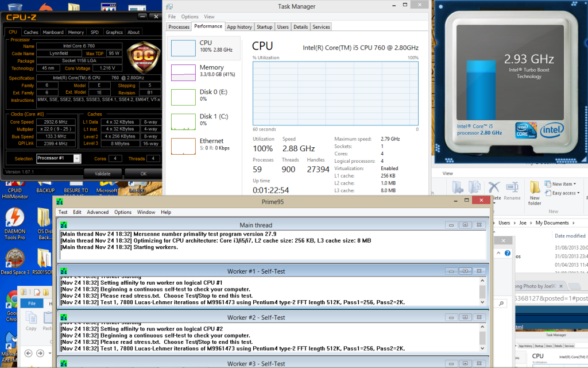
Task: Select Disk 0 (E:) in Task Manager sidebar
Action: [204, 97]
